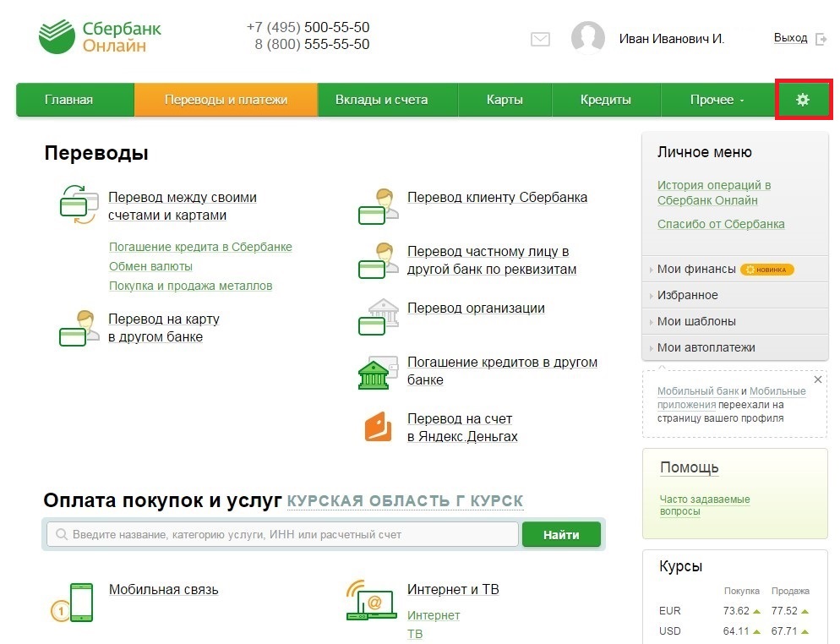Click the Помощь heading link

pos(689,467)
